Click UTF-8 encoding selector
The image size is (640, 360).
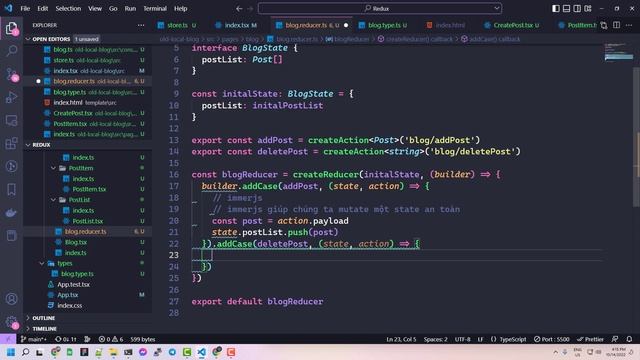click(x=462, y=339)
